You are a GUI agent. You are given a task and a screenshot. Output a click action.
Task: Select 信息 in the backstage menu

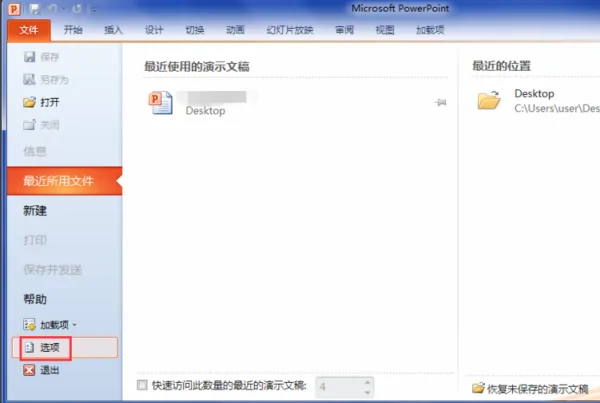35,151
